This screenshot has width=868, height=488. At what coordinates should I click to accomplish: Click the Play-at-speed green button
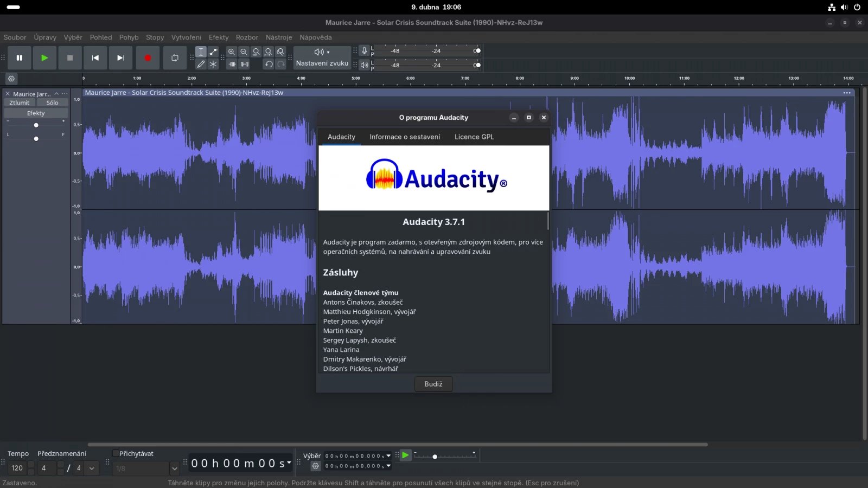(x=405, y=455)
